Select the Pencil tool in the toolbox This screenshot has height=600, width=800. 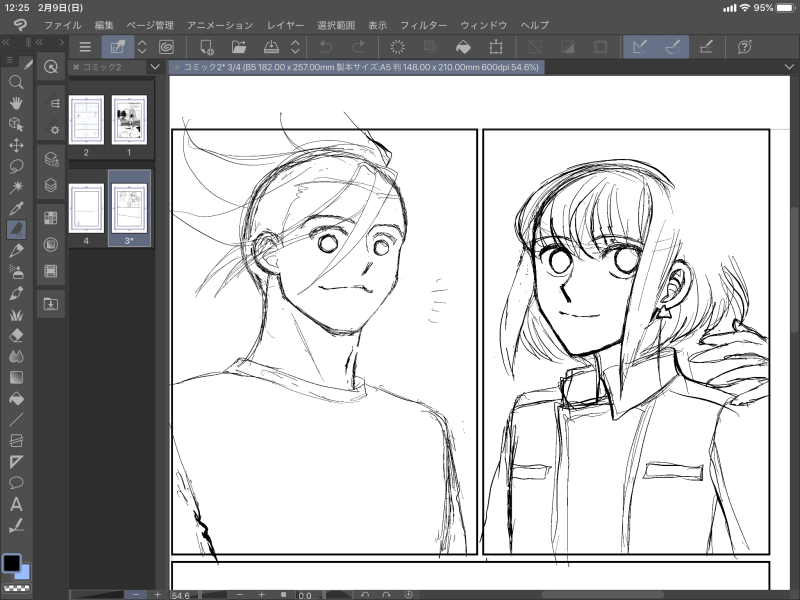pyautogui.click(x=16, y=251)
